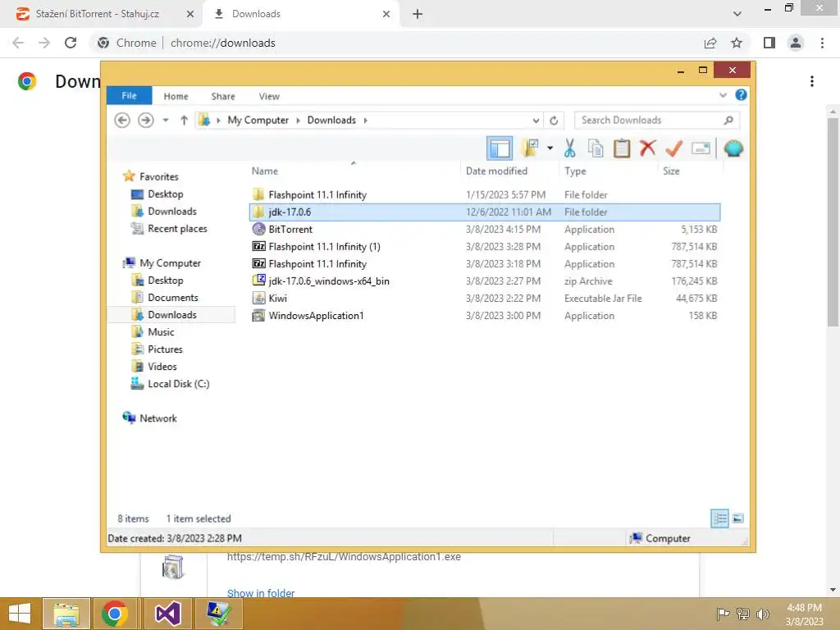Open Local Disk (C:) in navigation pane
This screenshot has width=840, height=630.
pyautogui.click(x=178, y=384)
